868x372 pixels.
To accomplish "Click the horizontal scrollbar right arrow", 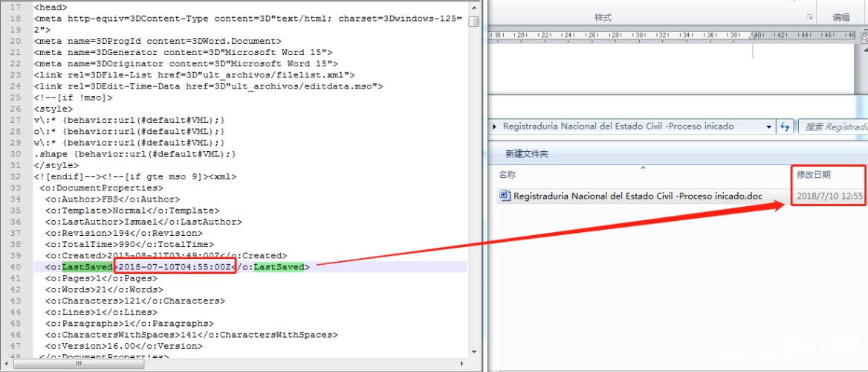I will pos(463,364).
